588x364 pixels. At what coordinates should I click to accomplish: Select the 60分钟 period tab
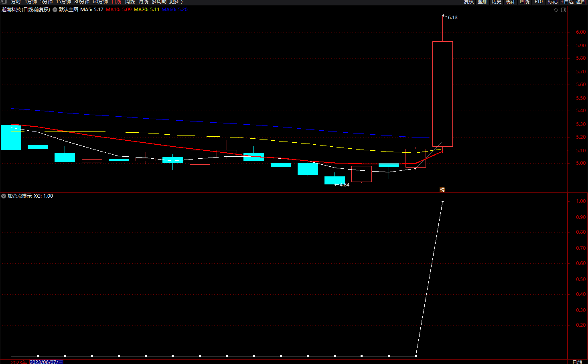(100, 2)
